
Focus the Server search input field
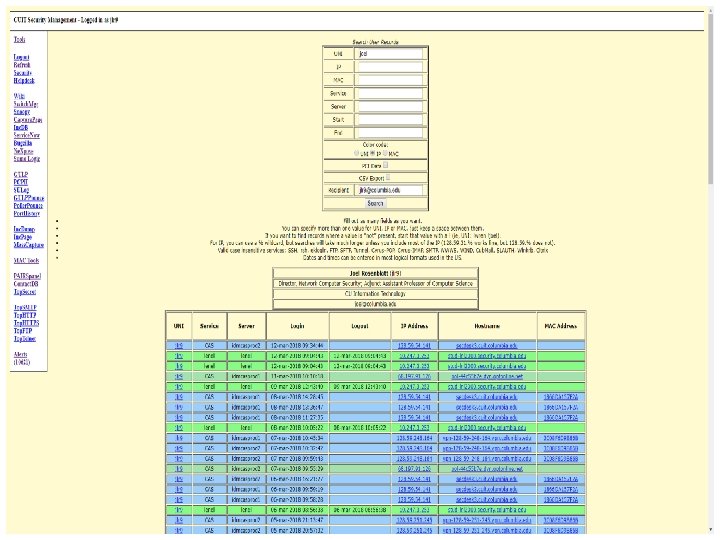tap(390, 107)
